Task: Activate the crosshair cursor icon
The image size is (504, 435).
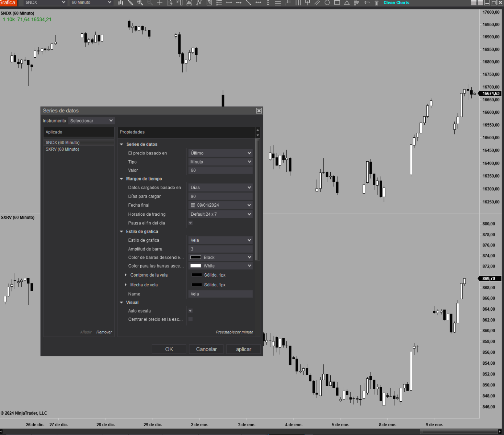Action: [x=160, y=3]
